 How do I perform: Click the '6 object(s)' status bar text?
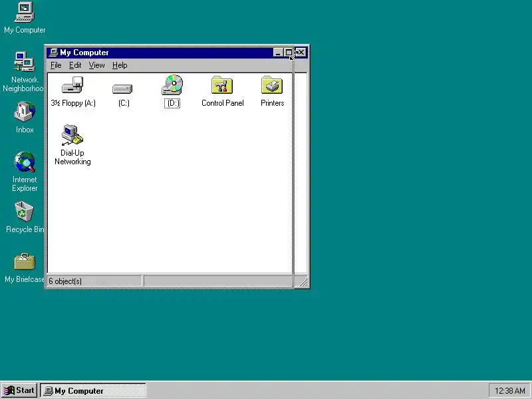click(x=65, y=281)
